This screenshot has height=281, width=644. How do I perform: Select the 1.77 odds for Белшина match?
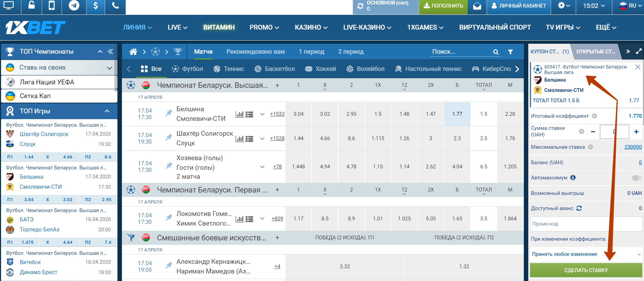[457, 114]
